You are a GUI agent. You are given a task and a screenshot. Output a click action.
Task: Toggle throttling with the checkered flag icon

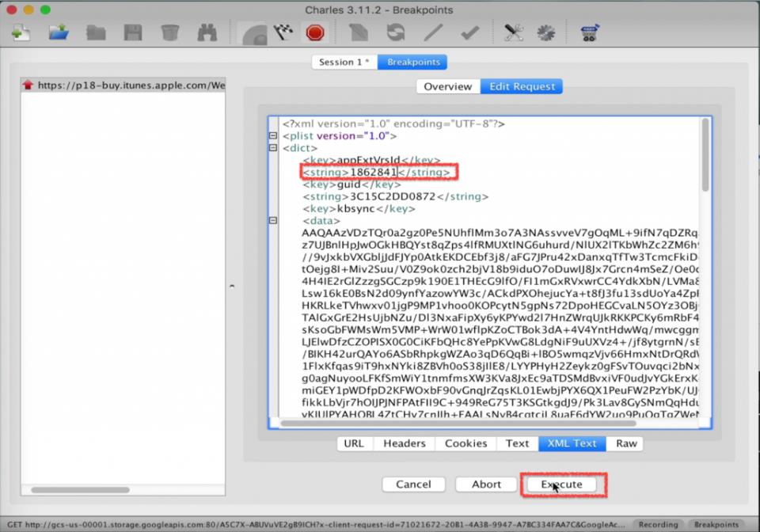tap(283, 33)
